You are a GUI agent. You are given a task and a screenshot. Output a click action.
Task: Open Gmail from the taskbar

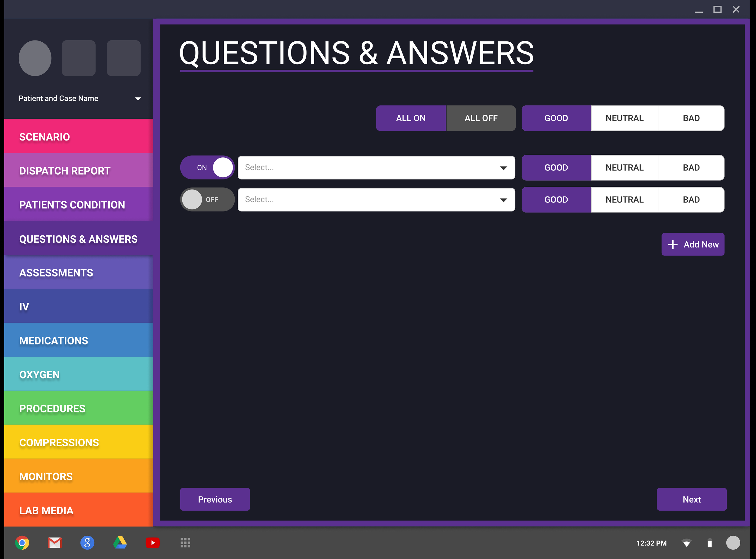[x=54, y=543]
